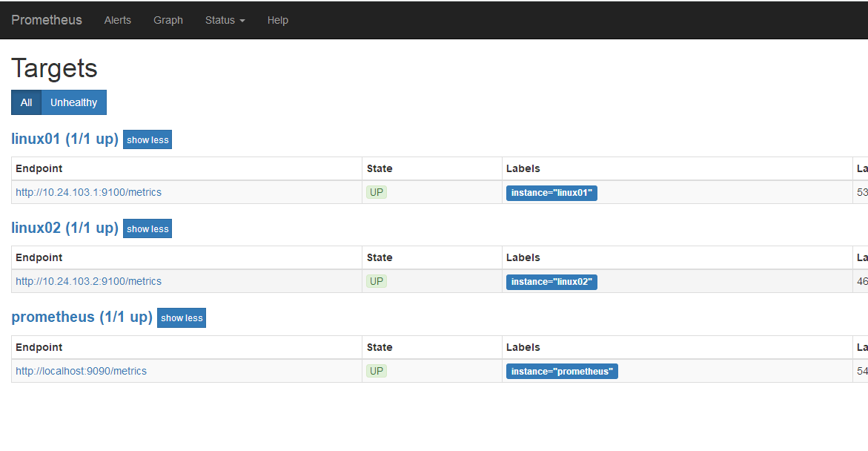Collapse prometheus section with show less
This screenshot has width=868, height=451.
182,318
